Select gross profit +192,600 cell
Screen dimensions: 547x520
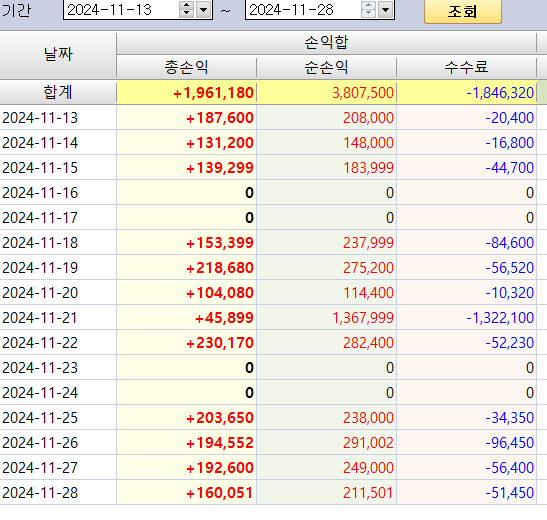point(187,468)
